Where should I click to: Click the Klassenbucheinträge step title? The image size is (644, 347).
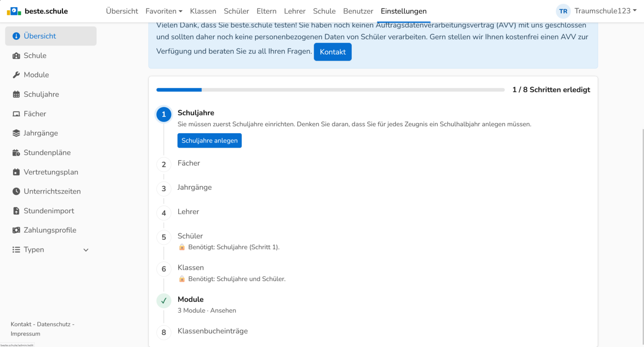[x=213, y=331]
